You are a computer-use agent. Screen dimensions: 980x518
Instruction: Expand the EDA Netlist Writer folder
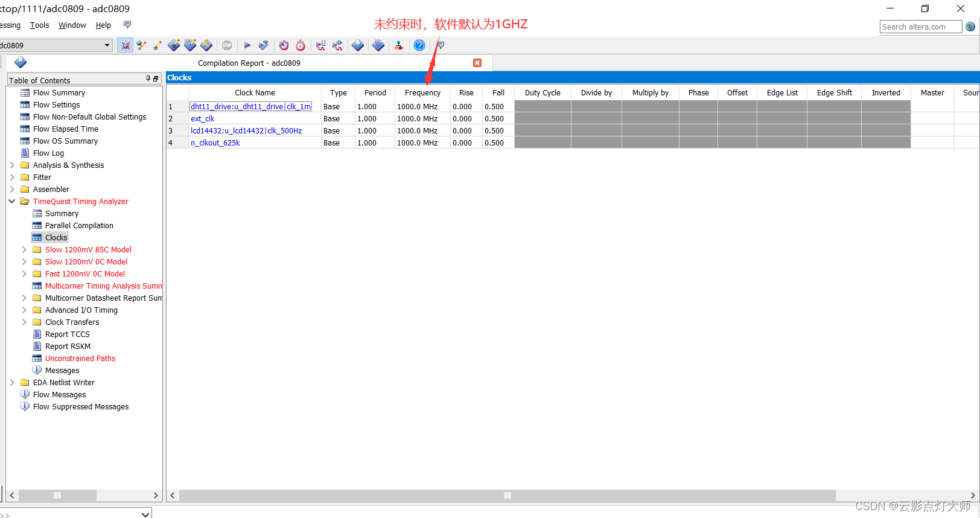click(12, 382)
